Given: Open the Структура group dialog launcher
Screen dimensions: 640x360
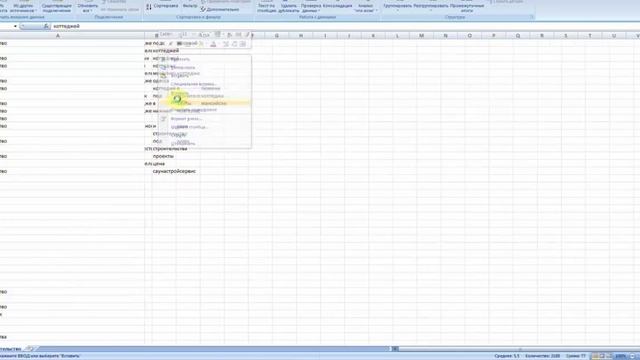Looking at the screenshot, I should click(x=531, y=18).
